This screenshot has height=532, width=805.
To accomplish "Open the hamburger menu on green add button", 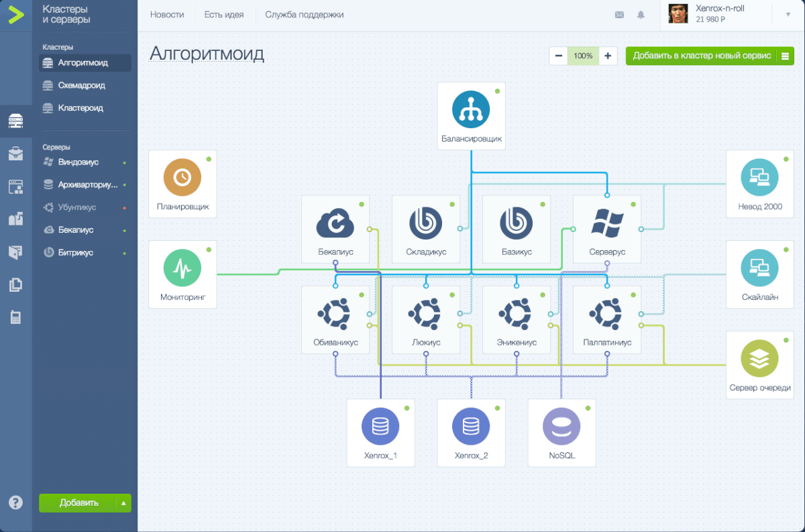I will [786, 56].
